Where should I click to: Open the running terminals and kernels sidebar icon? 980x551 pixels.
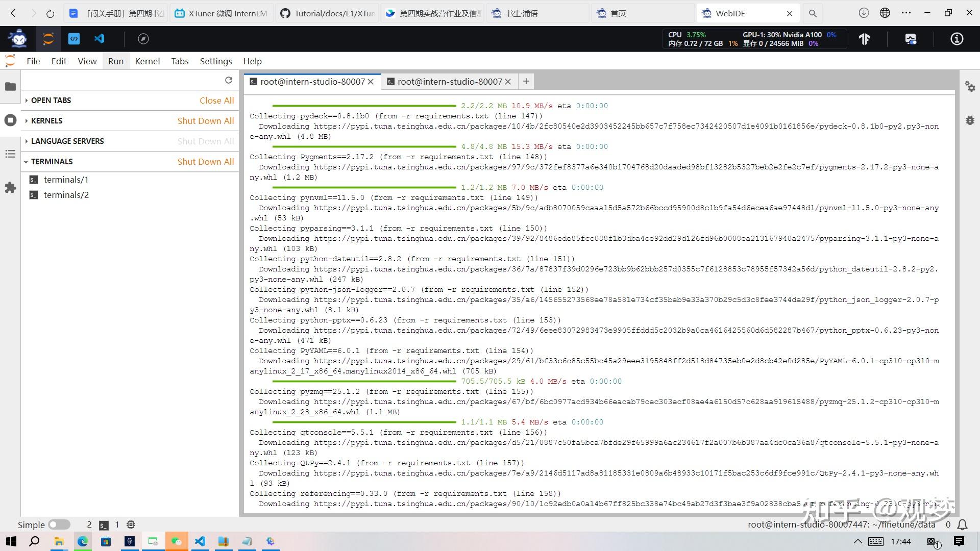pos(10,120)
